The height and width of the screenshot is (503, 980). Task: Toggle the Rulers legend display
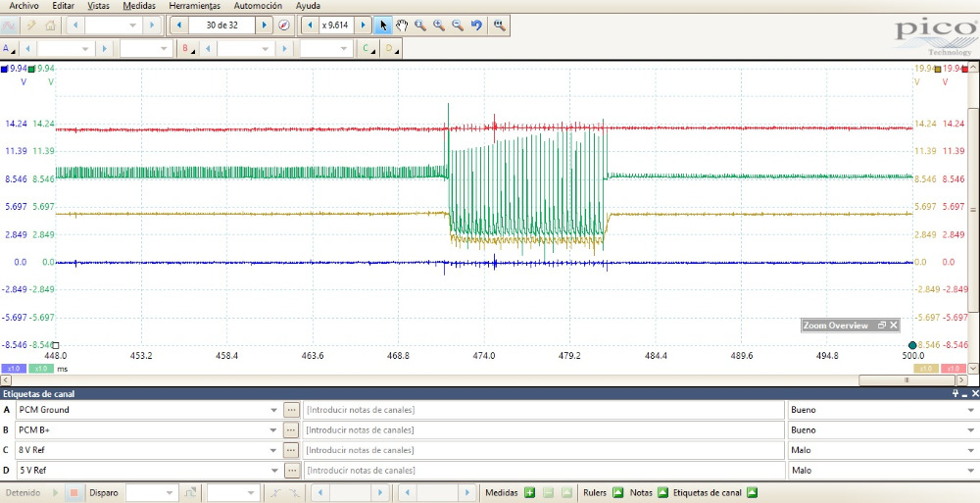[617, 492]
